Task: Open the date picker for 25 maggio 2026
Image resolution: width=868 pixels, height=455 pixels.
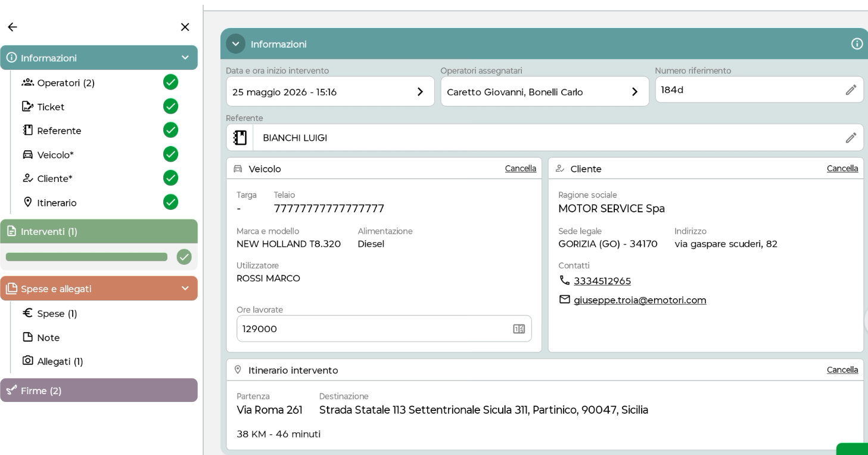Action: pos(330,91)
